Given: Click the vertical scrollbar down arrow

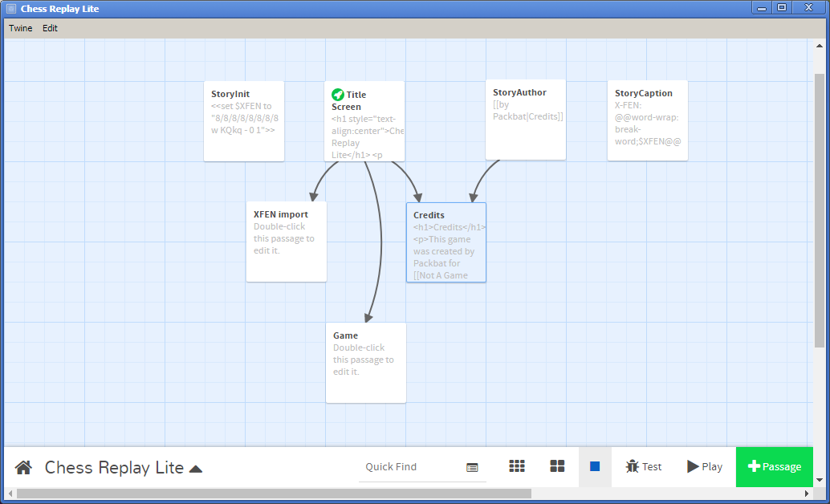Looking at the screenshot, I should 819,481.
